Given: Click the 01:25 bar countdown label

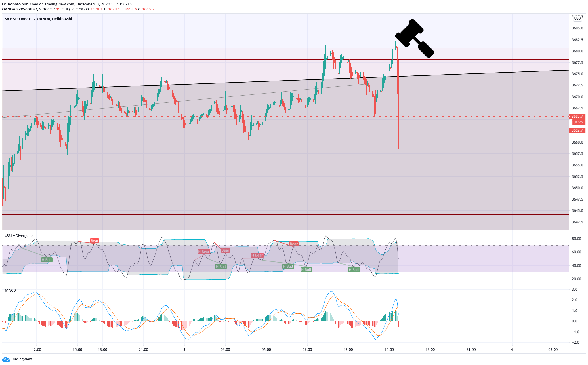Looking at the screenshot, I should tap(578, 122).
